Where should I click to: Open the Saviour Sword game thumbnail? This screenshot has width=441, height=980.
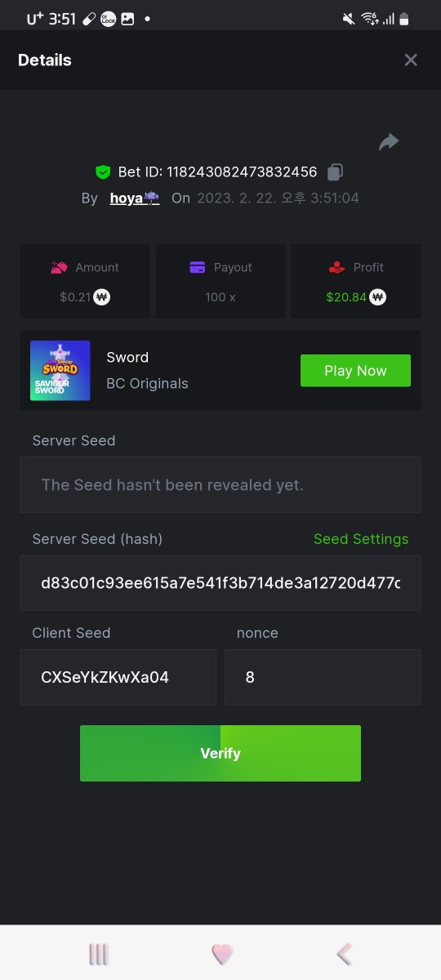click(60, 370)
